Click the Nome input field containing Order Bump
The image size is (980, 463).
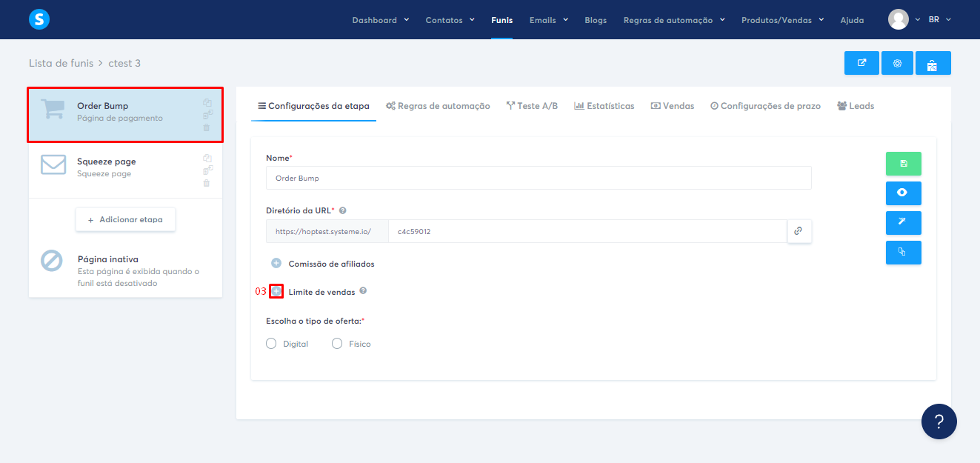(x=539, y=178)
